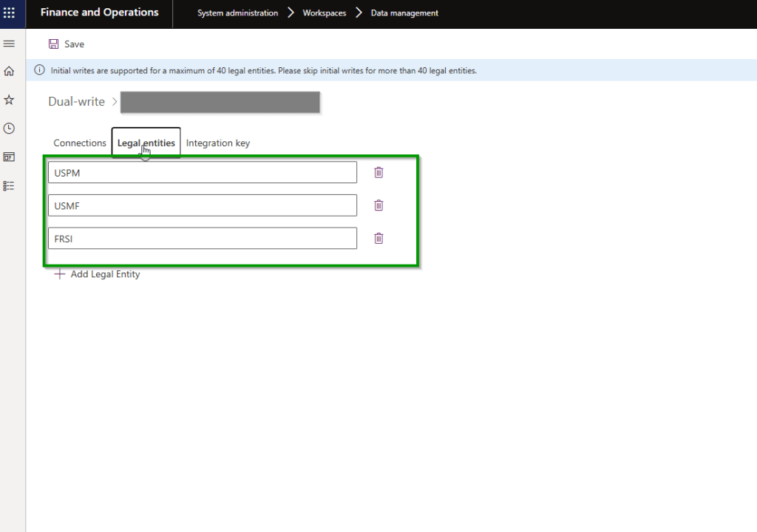Click the FRSI legal entity field
The width and height of the screenshot is (757, 532).
(x=202, y=239)
